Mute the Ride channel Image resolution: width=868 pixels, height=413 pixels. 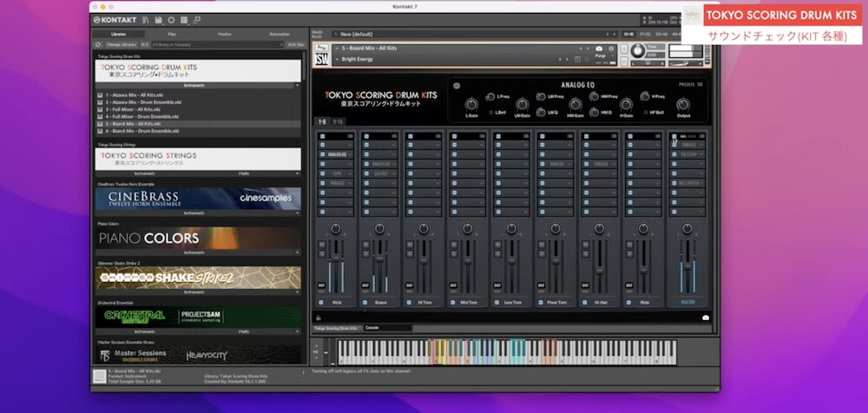tap(630, 244)
